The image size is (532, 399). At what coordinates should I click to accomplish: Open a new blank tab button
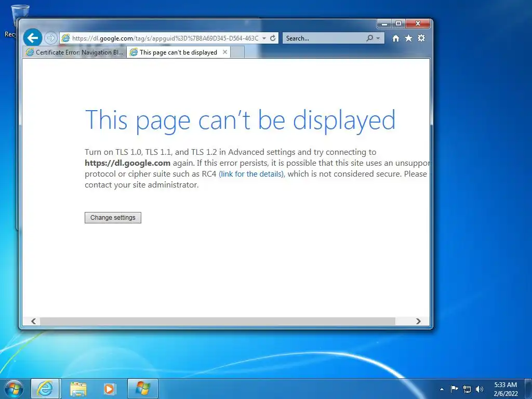point(237,52)
